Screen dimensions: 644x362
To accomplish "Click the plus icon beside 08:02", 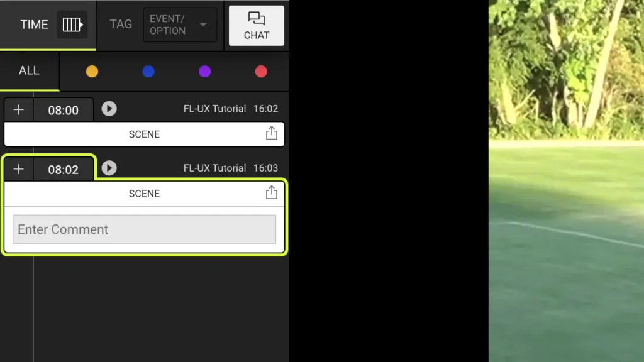I will coord(18,169).
